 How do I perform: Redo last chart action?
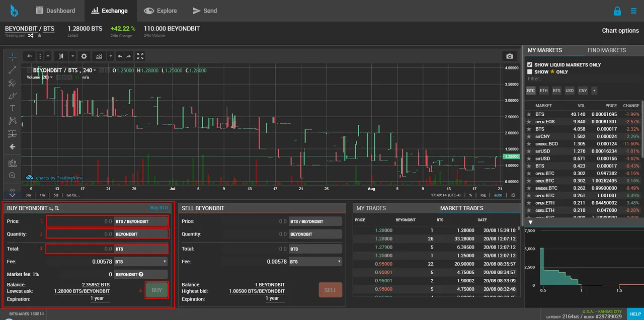click(x=129, y=56)
